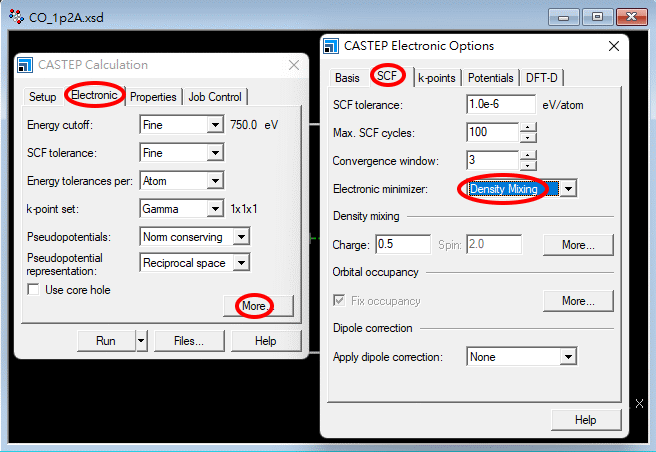Image resolution: width=656 pixels, height=452 pixels.
Task: Expand the Apply dipole correction dropdown
Action: click(x=567, y=356)
